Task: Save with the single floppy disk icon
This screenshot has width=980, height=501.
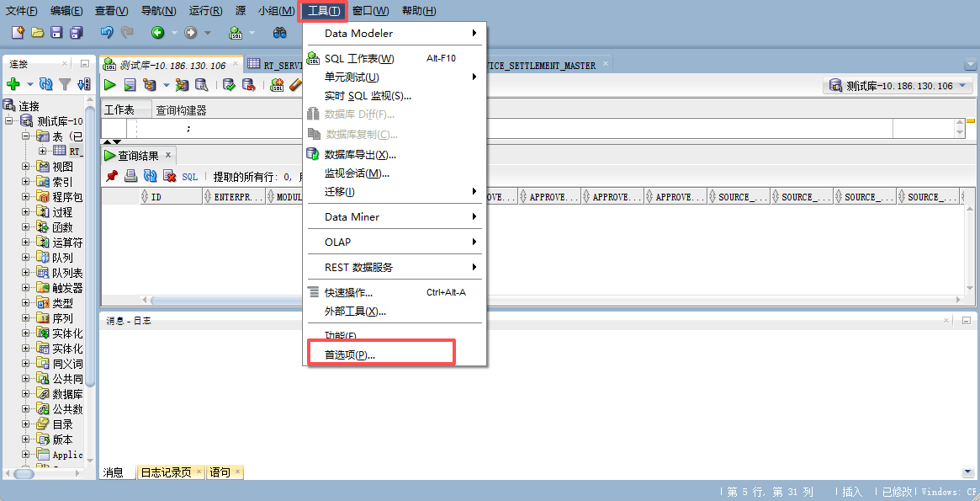Action: pyautogui.click(x=57, y=32)
